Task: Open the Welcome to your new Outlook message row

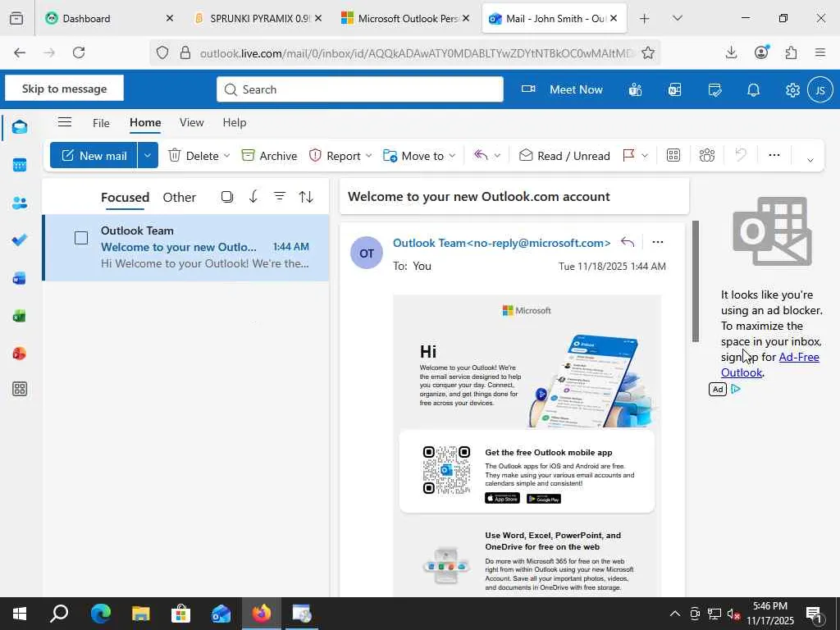Action: click(185, 247)
